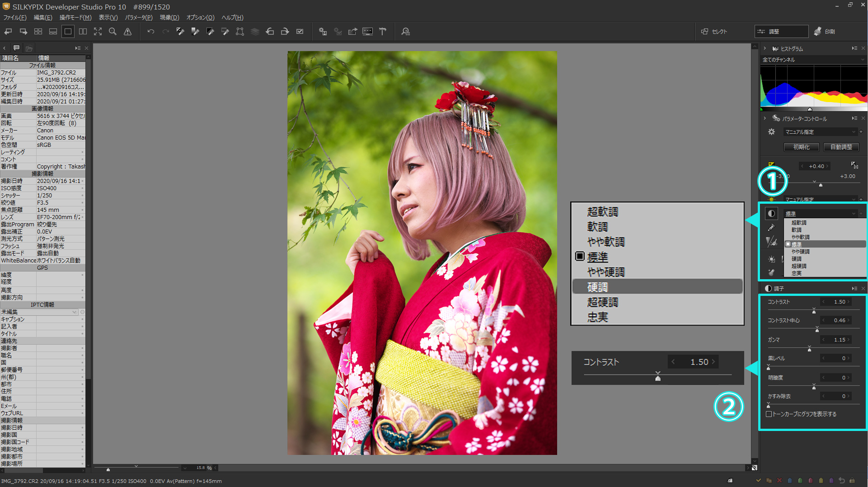Open the 未編集 IPTC dropdown
Image resolution: width=868 pixels, height=487 pixels.
click(39, 312)
